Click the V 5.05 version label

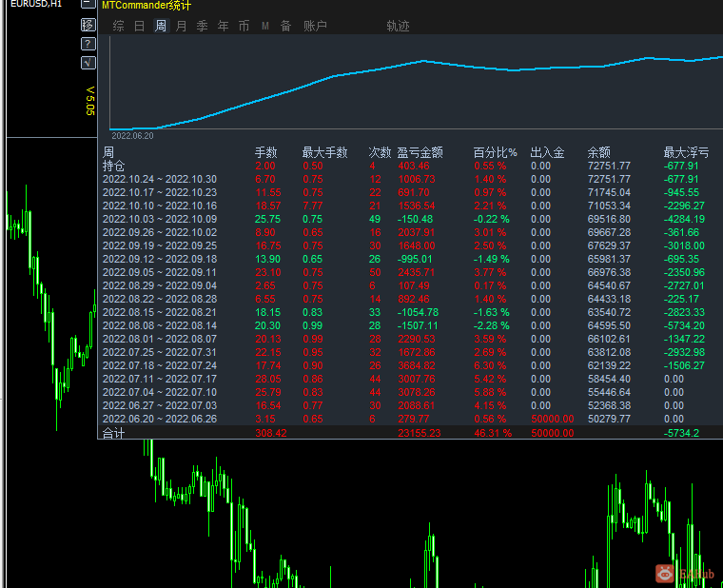90,101
